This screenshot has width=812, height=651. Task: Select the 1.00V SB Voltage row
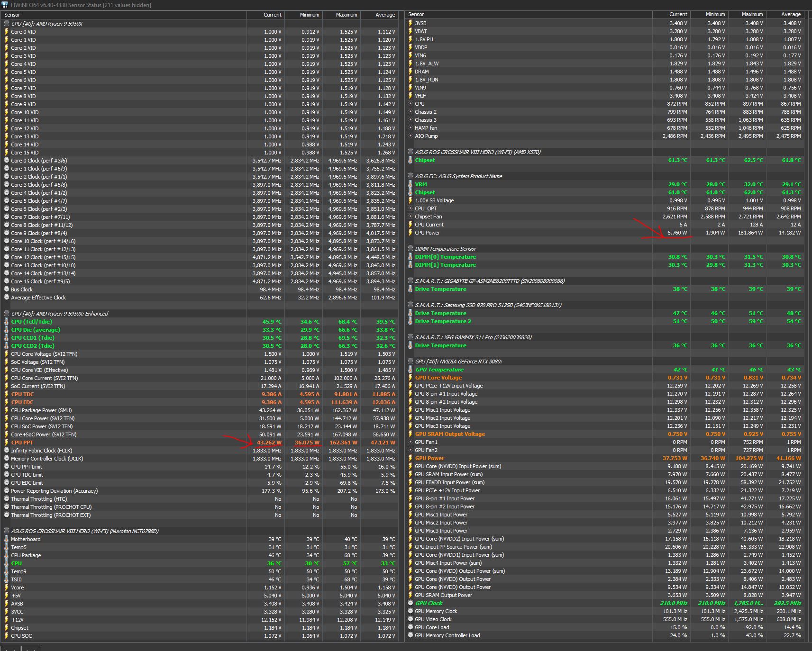coord(605,200)
